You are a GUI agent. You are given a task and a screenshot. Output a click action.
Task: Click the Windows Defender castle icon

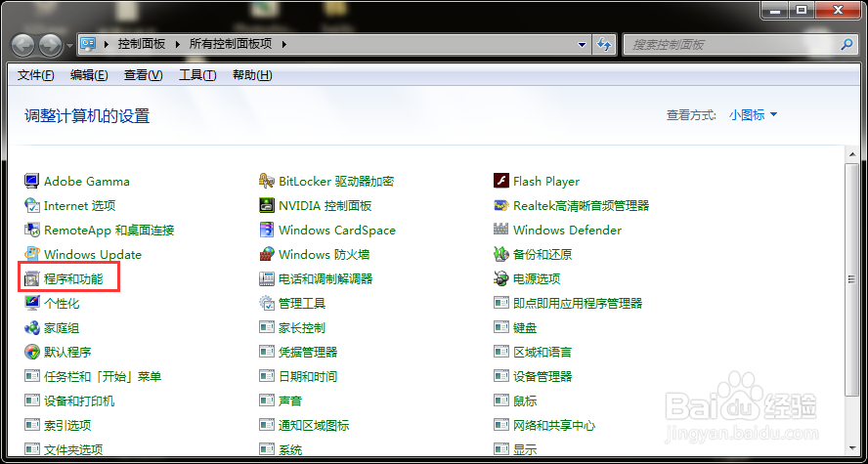[x=501, y=230]
